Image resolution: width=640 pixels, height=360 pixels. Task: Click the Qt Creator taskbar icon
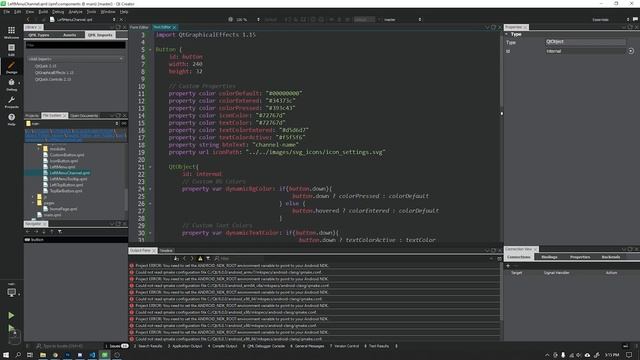pyautogui.click(x=104, y=355)
